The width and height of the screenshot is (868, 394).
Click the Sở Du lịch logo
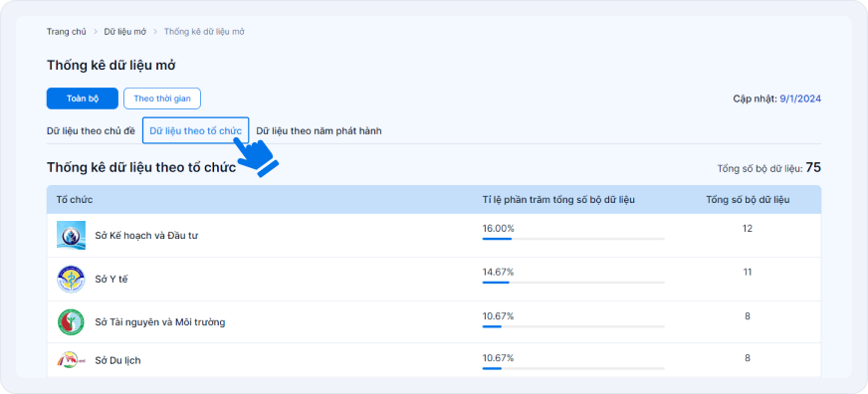coord(71,360)
